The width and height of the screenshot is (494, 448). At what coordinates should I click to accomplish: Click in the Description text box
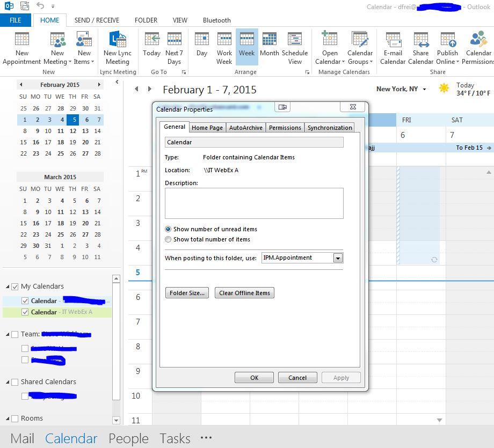pyautogui.click(x=254, y=203)
